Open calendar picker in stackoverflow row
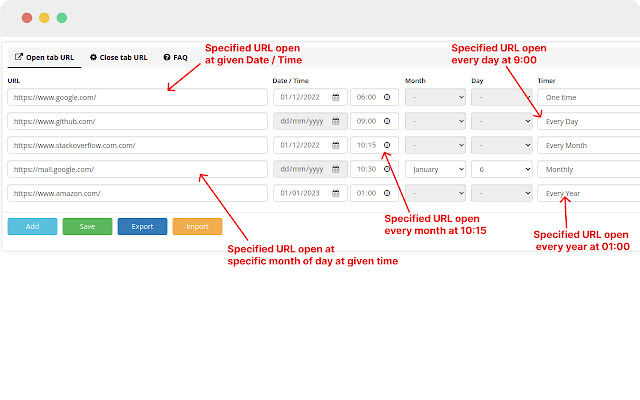The image size is (640, 400). pos(336,145)
